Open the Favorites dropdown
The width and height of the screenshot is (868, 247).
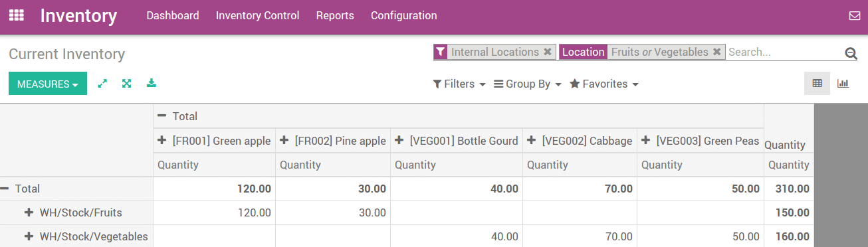(x=604, y=84)
